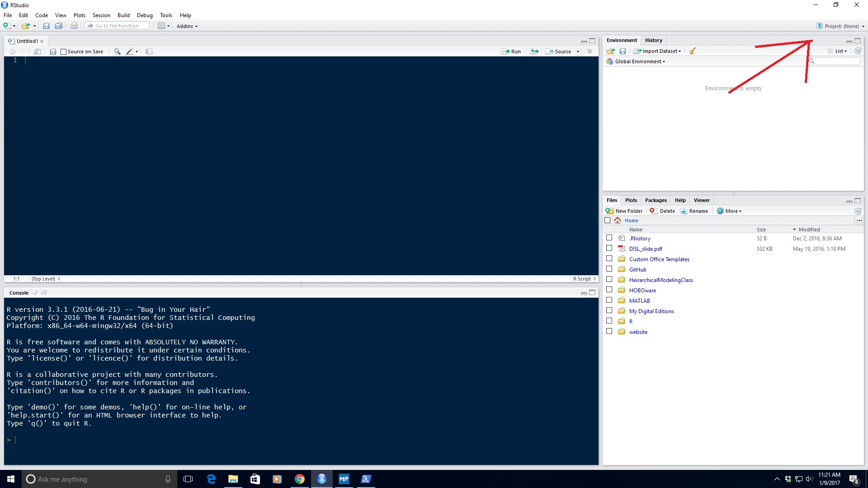This screenshot has width=868, height=488.
Task: Open My Digital Editions folder link
Action: pyautogui.click(x=651, y=311)
